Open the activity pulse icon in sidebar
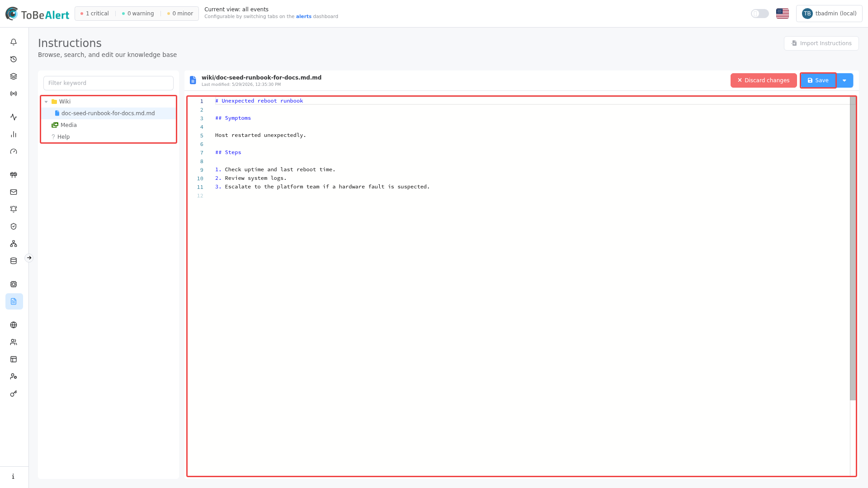The width and height of the screenshot is (868, 488). pyautogui.click(x=14, y=117)
